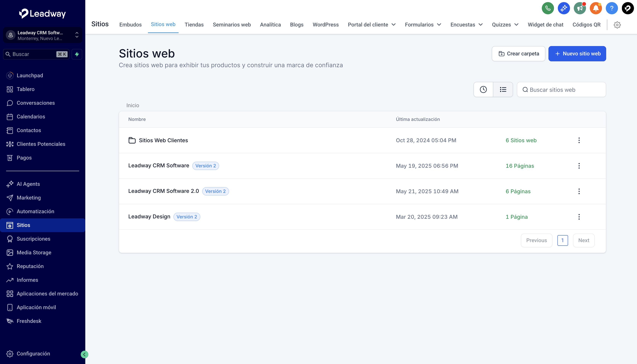The image size is (637, 364).
Task: Switch to the Embudos tab
Action: [x=130, y=25]
